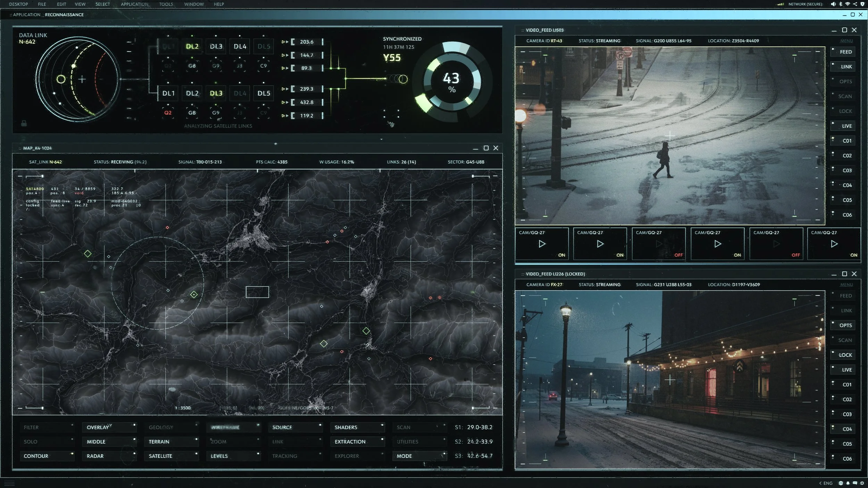Screen dimensions: 868x488
Task: Open the APPLICATION menu in menu bar
Action: (x=134, y=4)
